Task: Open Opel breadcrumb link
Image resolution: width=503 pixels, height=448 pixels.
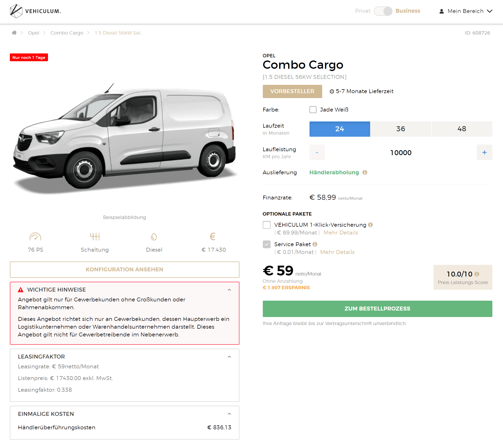Action: (33, 33)
